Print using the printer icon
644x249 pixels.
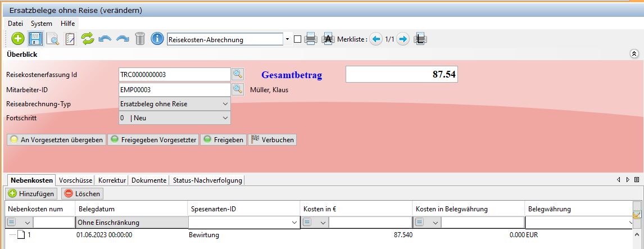point(311,39)
